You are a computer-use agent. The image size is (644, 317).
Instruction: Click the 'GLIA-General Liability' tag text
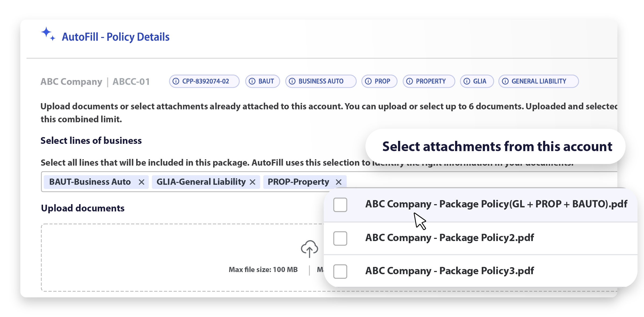click(201, 182)
